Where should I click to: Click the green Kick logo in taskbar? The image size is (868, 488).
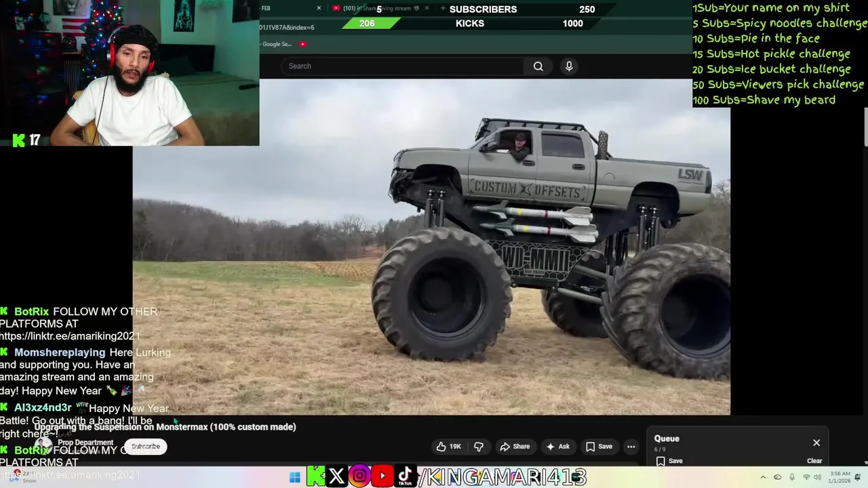coord(315,476)
